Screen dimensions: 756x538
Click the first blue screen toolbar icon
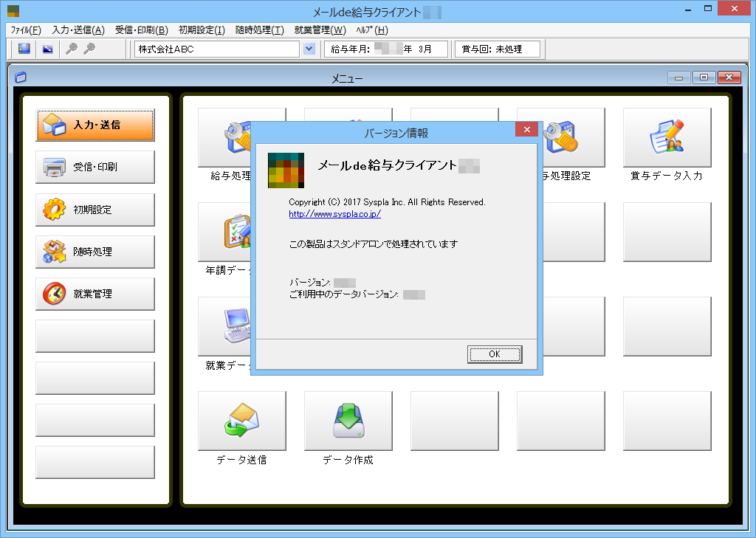24,49
